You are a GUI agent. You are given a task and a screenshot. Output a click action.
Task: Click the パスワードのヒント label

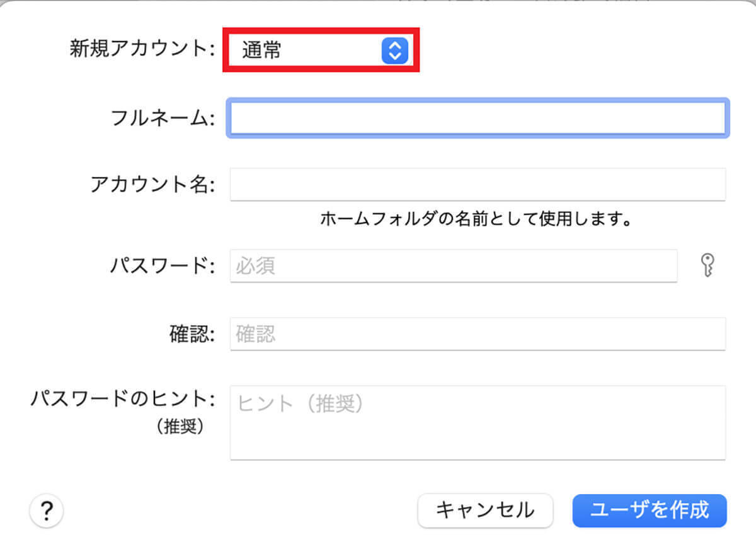tap(123, 399)
